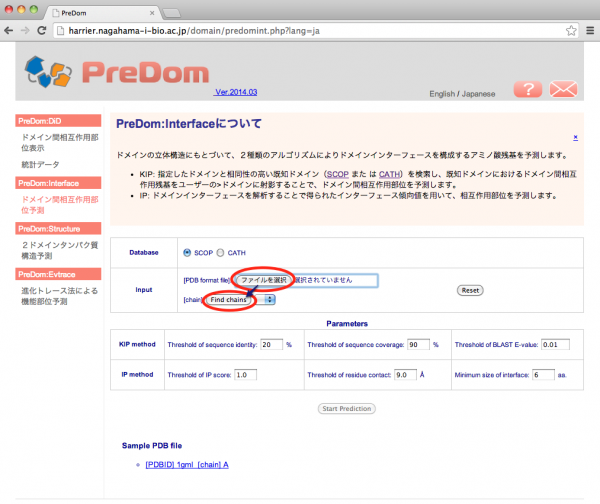Select the CATH database radio button

click(221, 253)
